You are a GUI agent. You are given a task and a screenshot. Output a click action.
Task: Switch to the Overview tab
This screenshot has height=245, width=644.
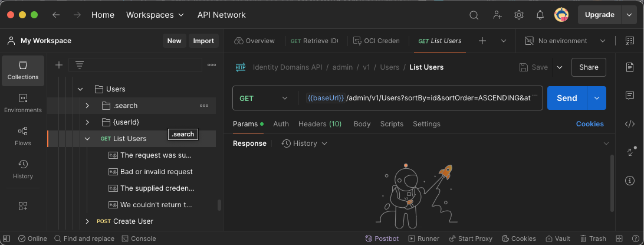[x=254, y=41]
